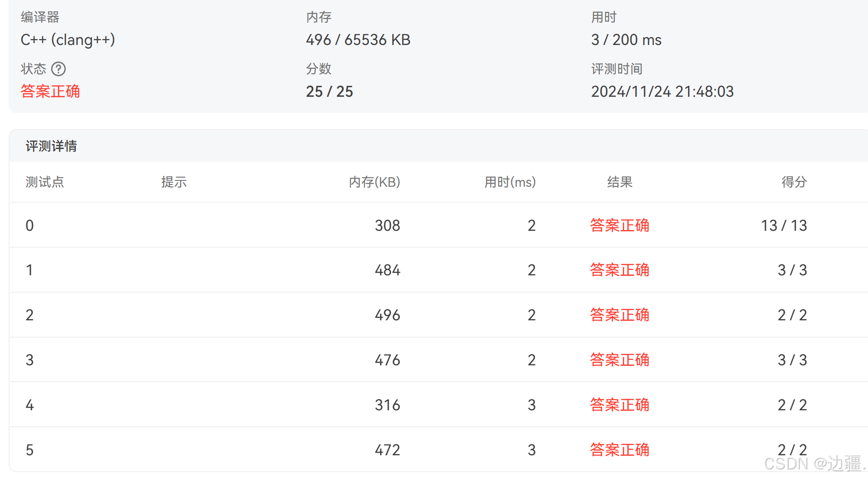Viewport: 868px width, 478px height.
Task: Select compiler value C++ (clang++)
Action: click(68, 40)
